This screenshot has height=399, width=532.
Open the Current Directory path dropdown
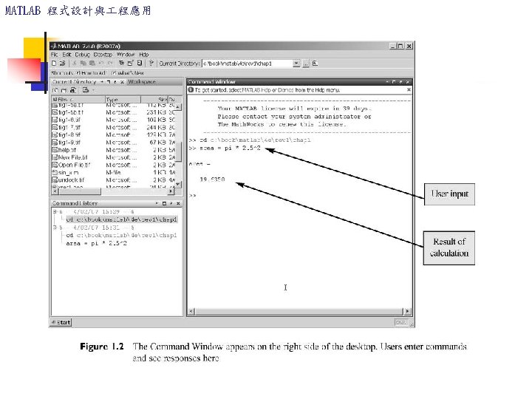tap(296, 64)
